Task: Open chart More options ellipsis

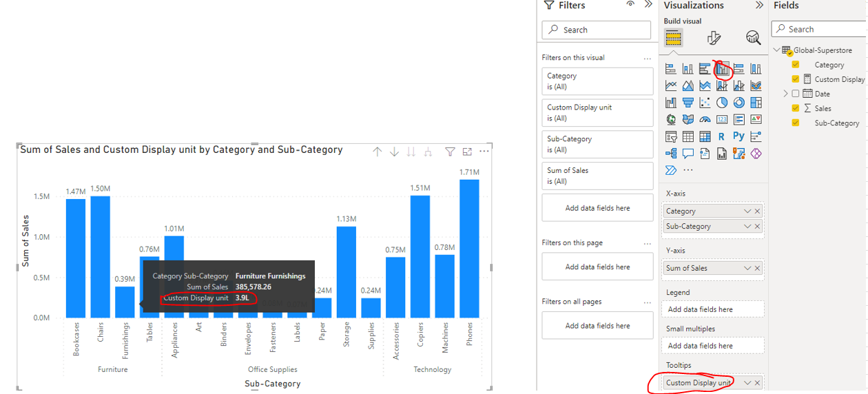Action: [x=484, y=152]
